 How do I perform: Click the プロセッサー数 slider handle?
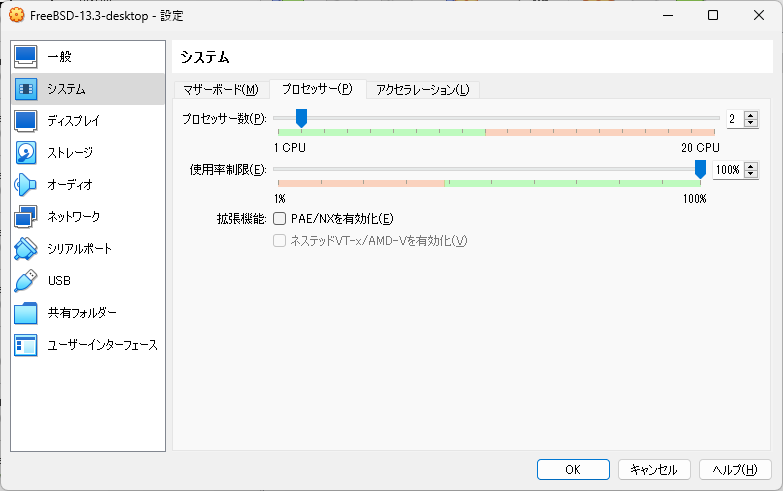301,119
